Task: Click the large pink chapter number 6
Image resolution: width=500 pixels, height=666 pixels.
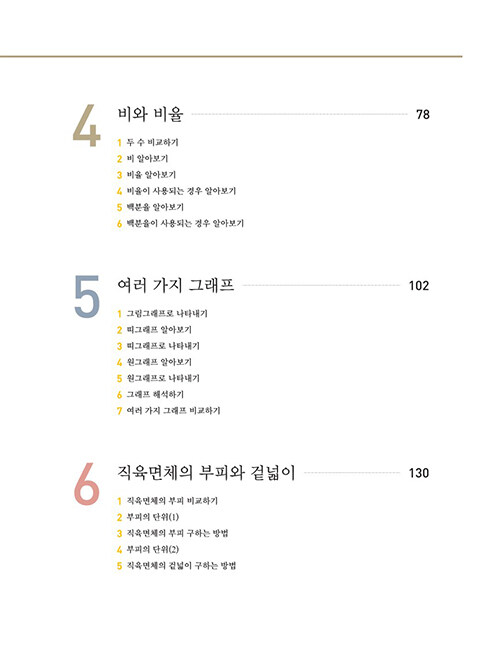Action: pyautogui.click(x=87, y=484)
